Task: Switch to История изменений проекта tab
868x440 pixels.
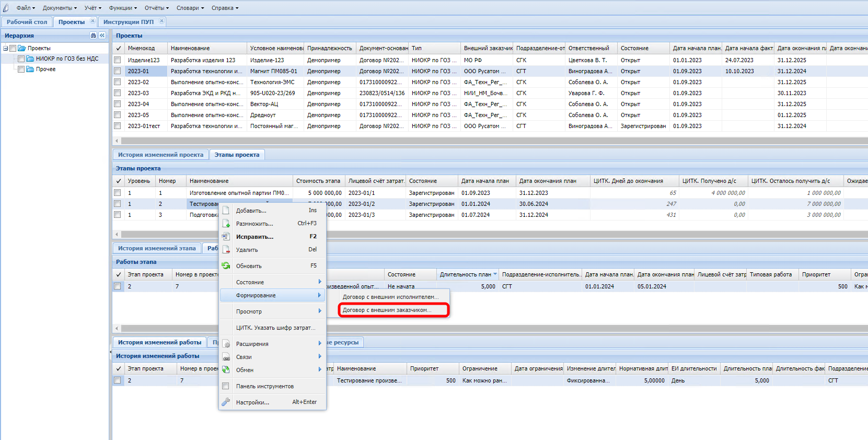Action: tap(160, 155)
